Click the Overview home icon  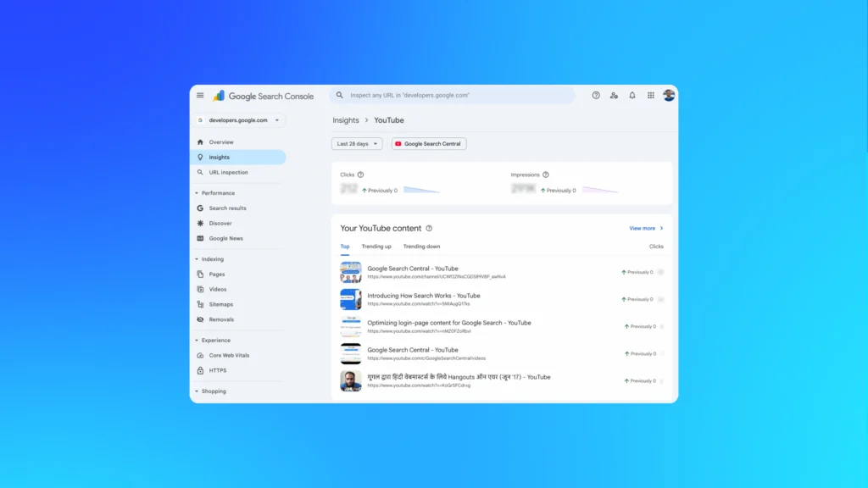click(200, 142)
